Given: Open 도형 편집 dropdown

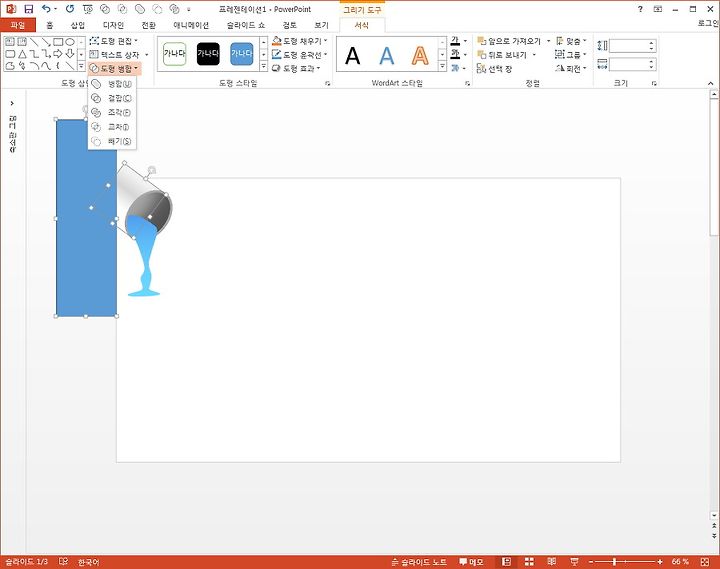Looking at the screenshot, I should pyautogui.click(x=113, y=41).
